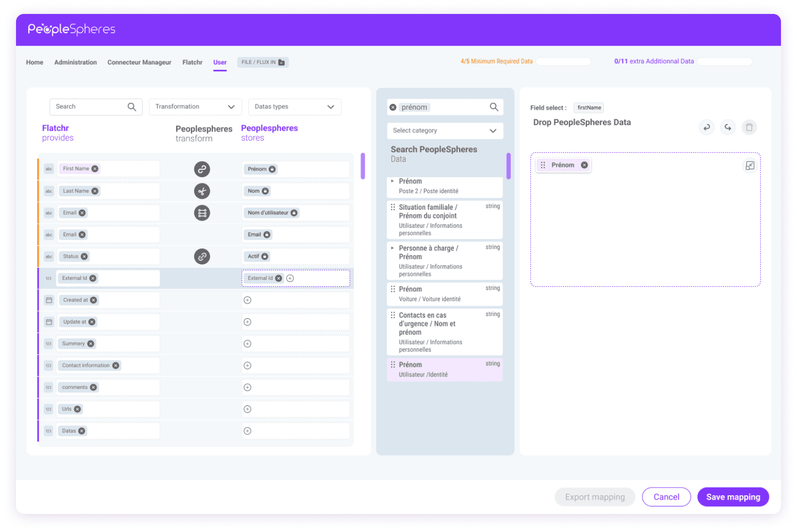Remove the Urls chip

coord(77,409)
